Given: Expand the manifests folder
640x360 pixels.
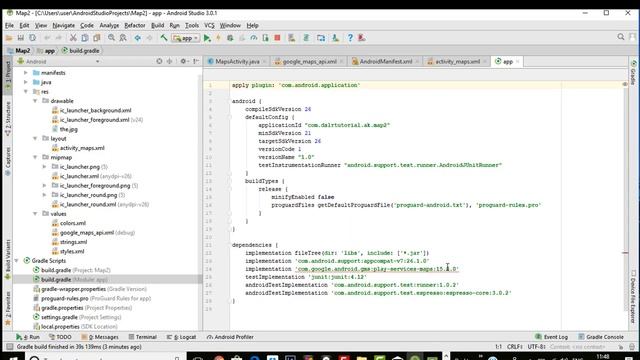Looking at the screenshot, I should pos(26,73).
